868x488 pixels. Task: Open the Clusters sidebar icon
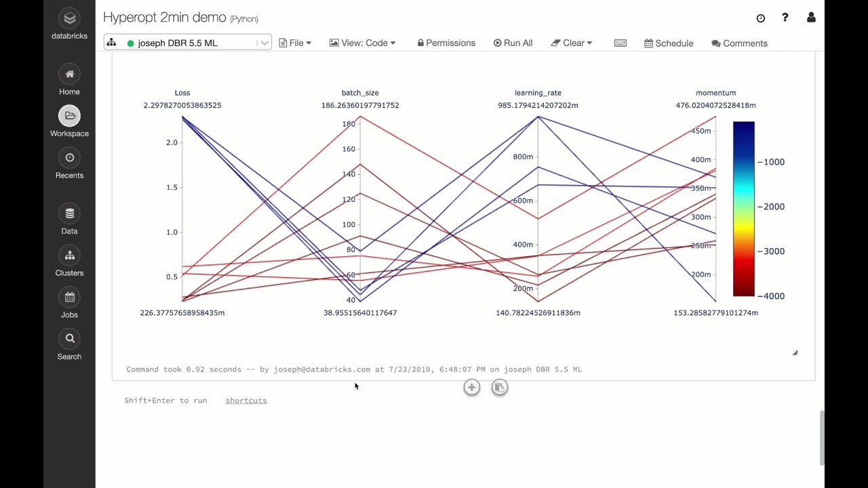(x=69, y=256)
